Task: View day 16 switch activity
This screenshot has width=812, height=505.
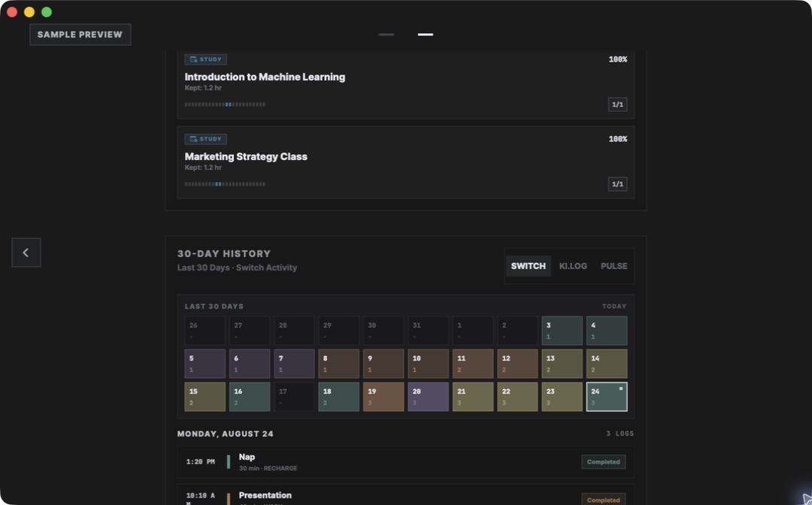Action: point(250,397)
